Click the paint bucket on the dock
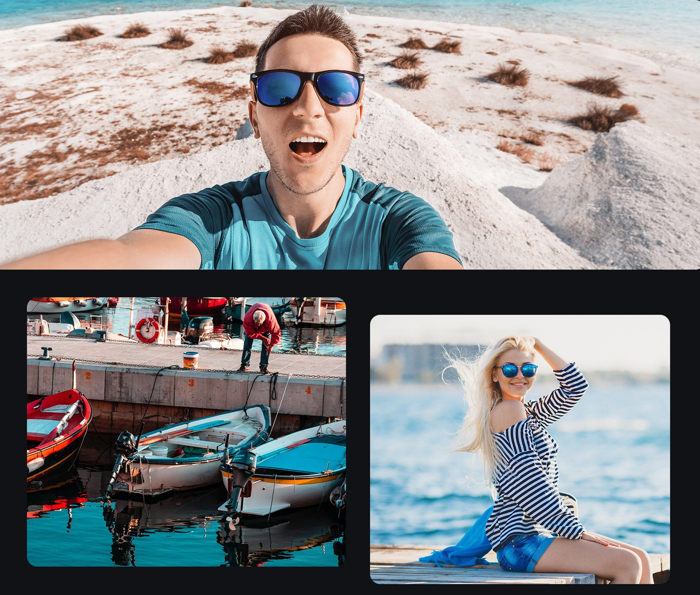The image size is (700, 595). tap(190, 360)
